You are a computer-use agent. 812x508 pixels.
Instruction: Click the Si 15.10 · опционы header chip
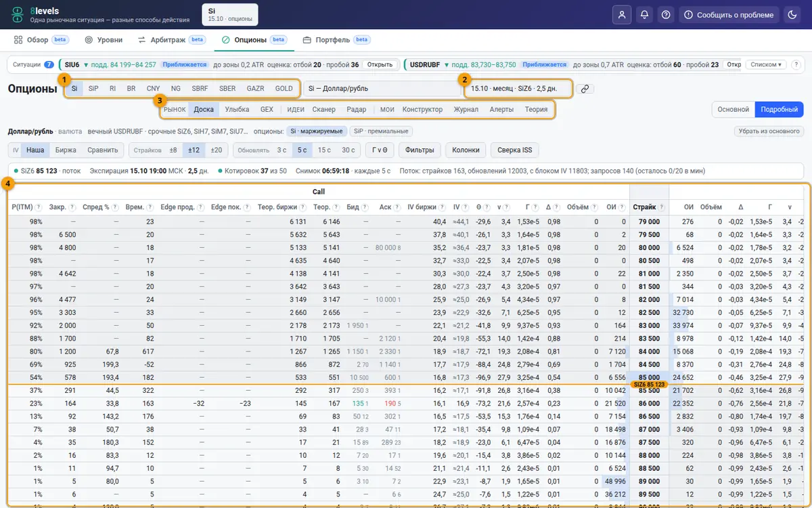coord(229,15)
